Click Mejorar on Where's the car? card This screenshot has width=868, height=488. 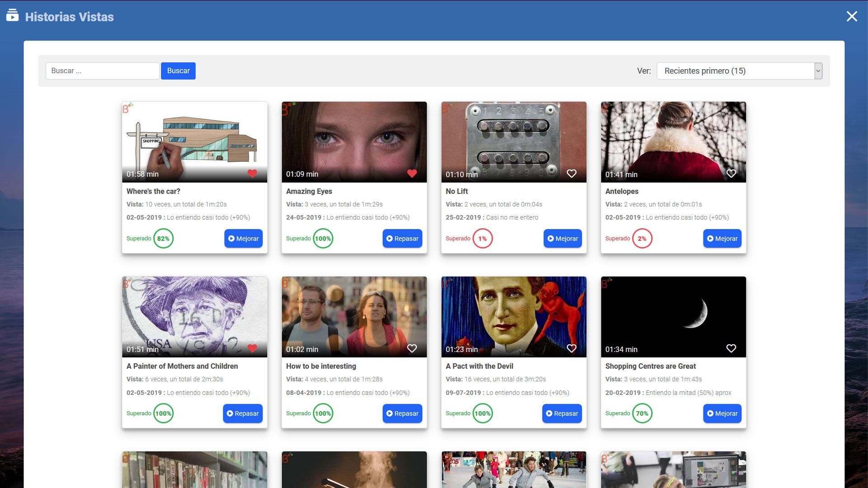pos(243,239)
